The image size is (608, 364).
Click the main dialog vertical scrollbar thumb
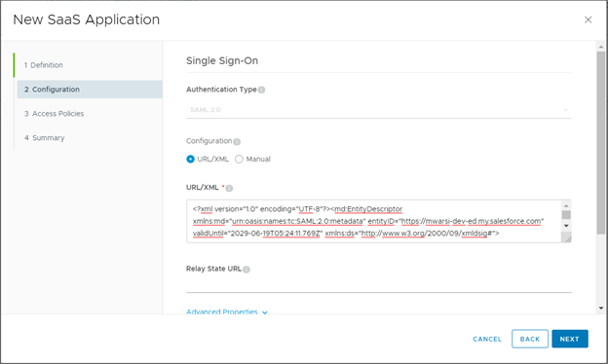[x=601, y=142]
